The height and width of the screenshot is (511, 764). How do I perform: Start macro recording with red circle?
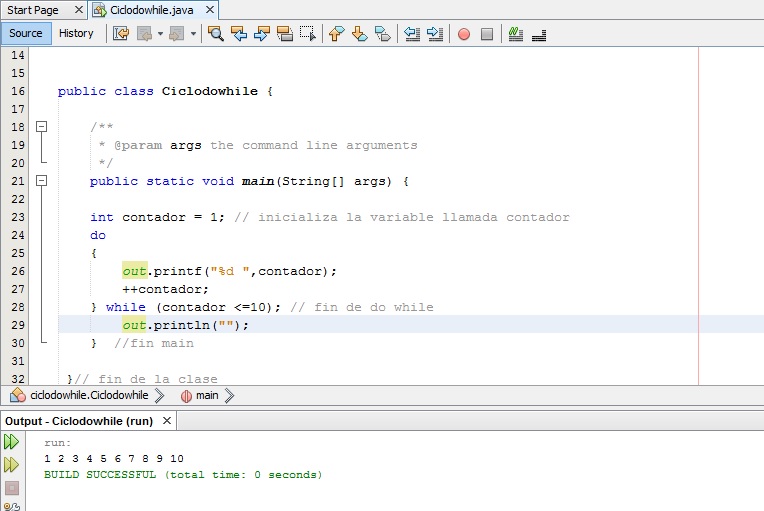click(464, 33)
